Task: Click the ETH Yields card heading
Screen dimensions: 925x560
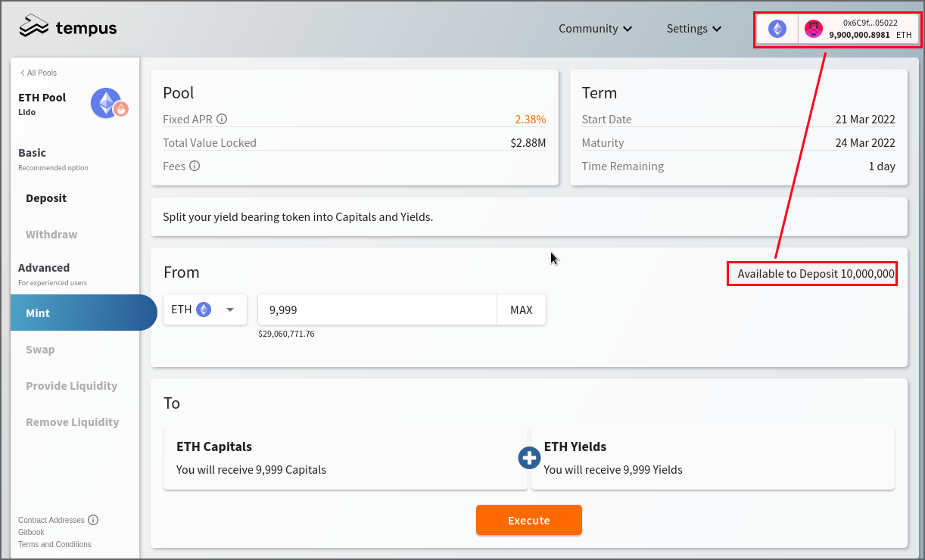Action: coord(575,446)
